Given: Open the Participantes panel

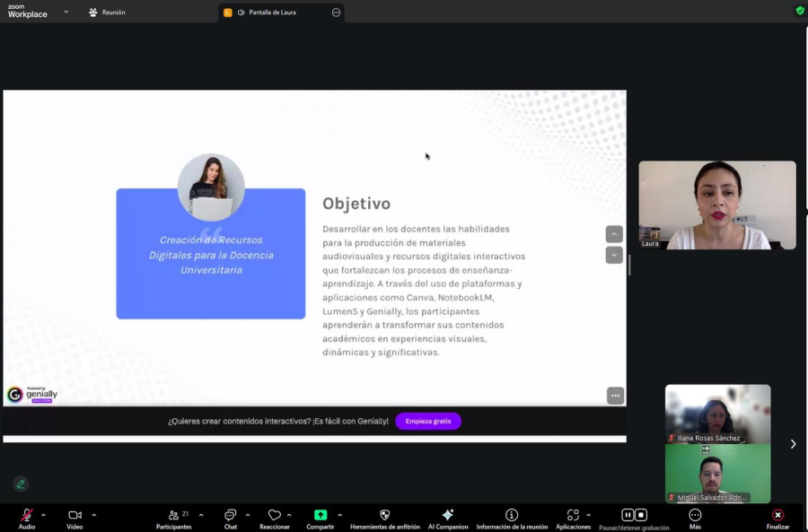Looking at the screenshot, I should [173, 516].
